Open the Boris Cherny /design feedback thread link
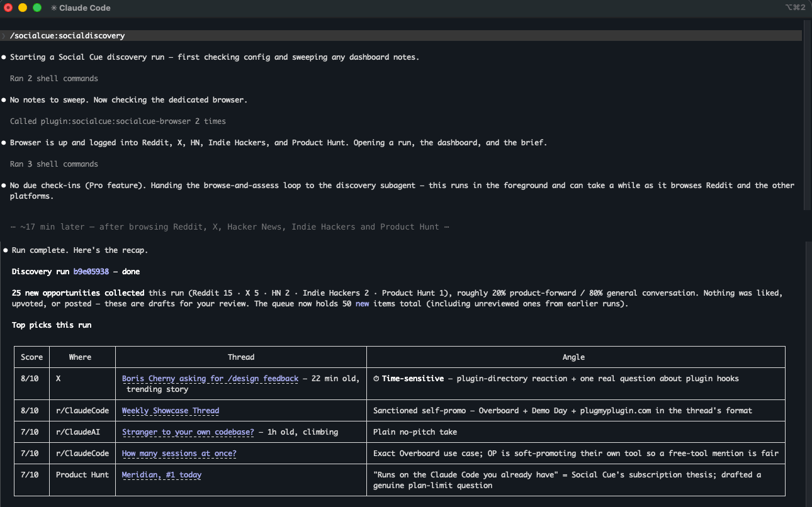The height and width of the screenshot is (507, 812). point(210,379)
